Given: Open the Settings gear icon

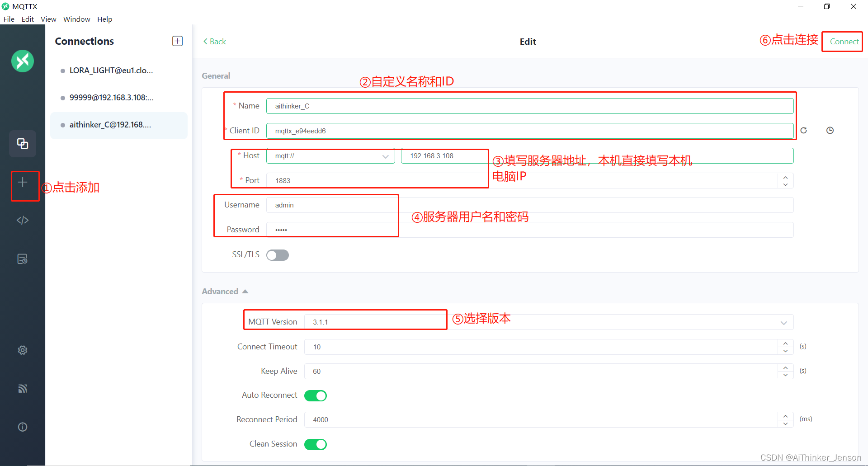Looking at the screenshot, I should 23,350.
